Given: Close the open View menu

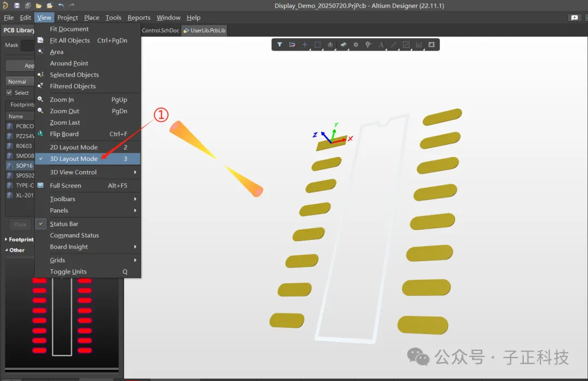Looking at the screenshot, I should tap(44, 17).
